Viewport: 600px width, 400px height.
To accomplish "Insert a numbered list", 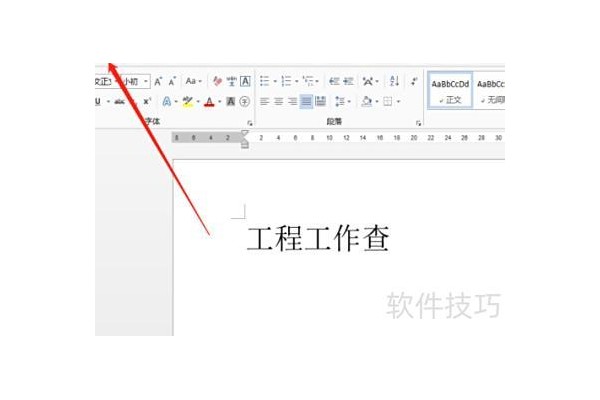I will [x=286, y=81].
